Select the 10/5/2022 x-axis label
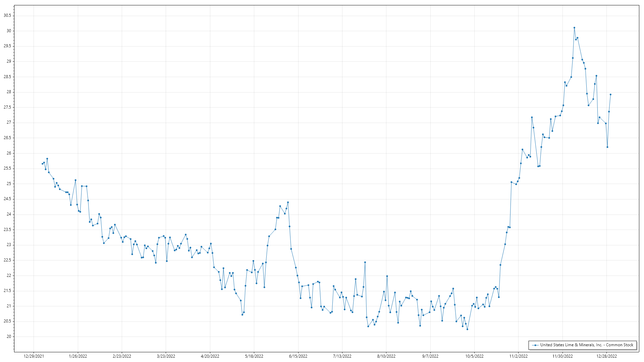The width and height of the screenshot is (644, 362). tap(474, 356)
